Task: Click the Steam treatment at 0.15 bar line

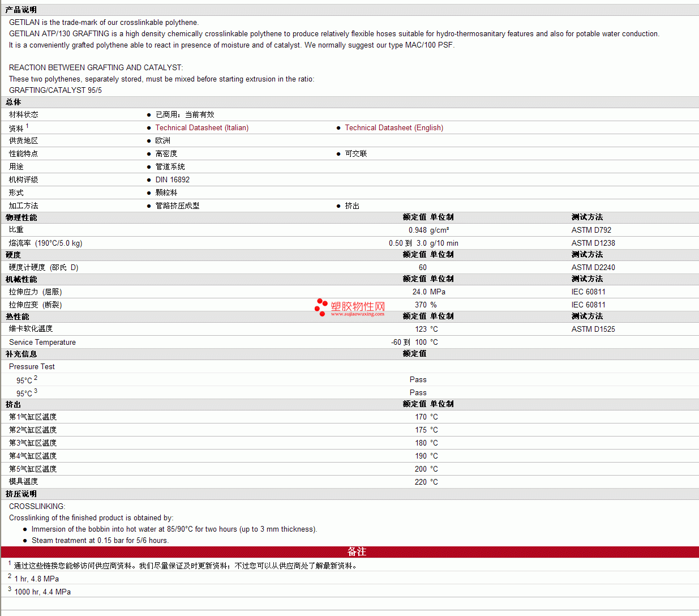Action: click(x=100, y=540)
